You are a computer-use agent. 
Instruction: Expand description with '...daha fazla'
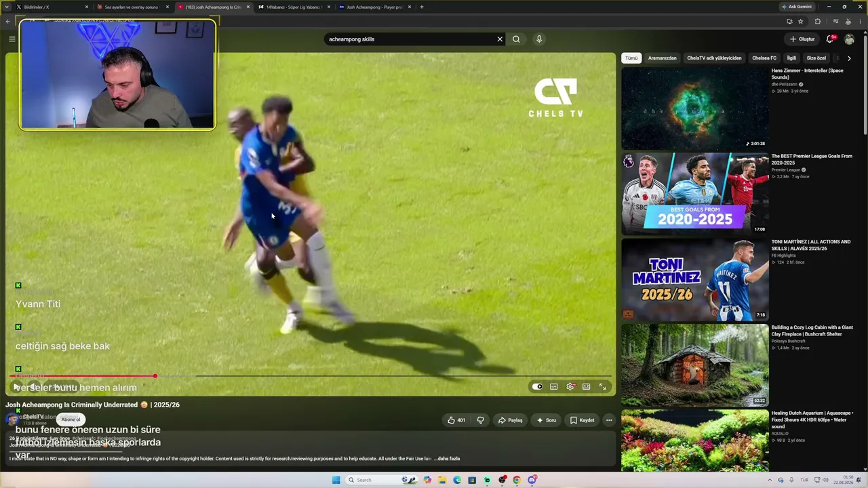pos(447,459)
